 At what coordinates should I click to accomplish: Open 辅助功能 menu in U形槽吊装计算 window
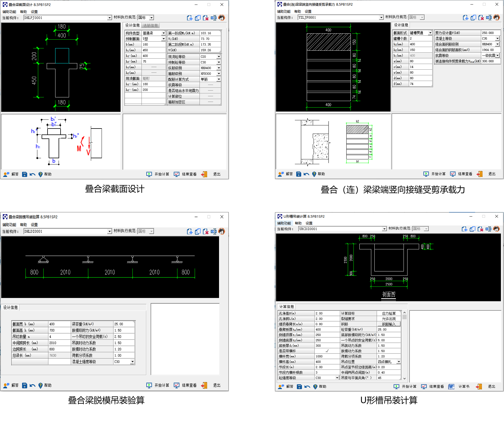pyautogui.click(x=284, y=223)
